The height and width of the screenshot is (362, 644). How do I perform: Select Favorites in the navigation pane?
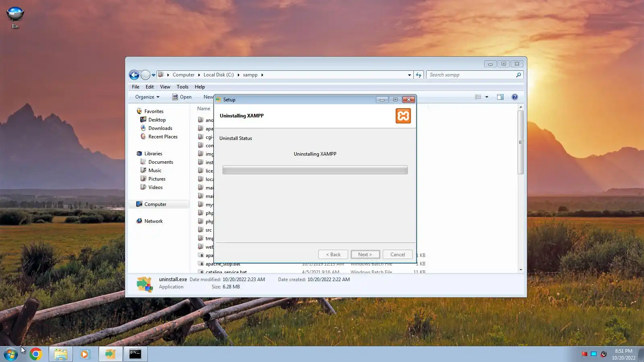pyautogui.click(x=154, y=111)
